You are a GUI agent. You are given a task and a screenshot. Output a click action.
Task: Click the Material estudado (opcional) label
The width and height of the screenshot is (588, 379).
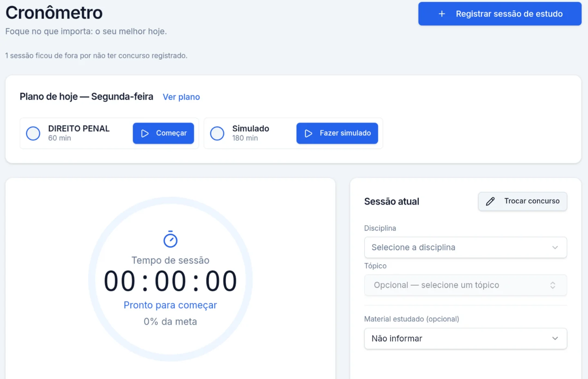(x=412, y=319)
